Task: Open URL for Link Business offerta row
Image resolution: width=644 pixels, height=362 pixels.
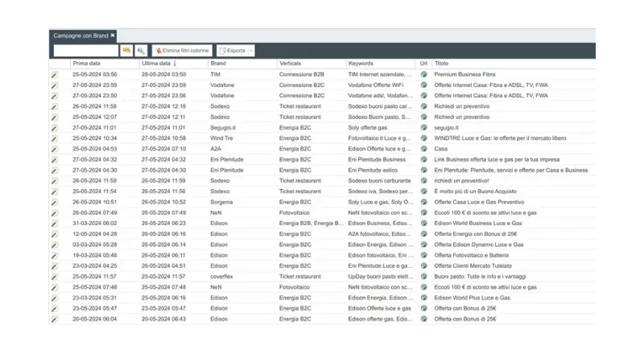Action: pos(423,159)
